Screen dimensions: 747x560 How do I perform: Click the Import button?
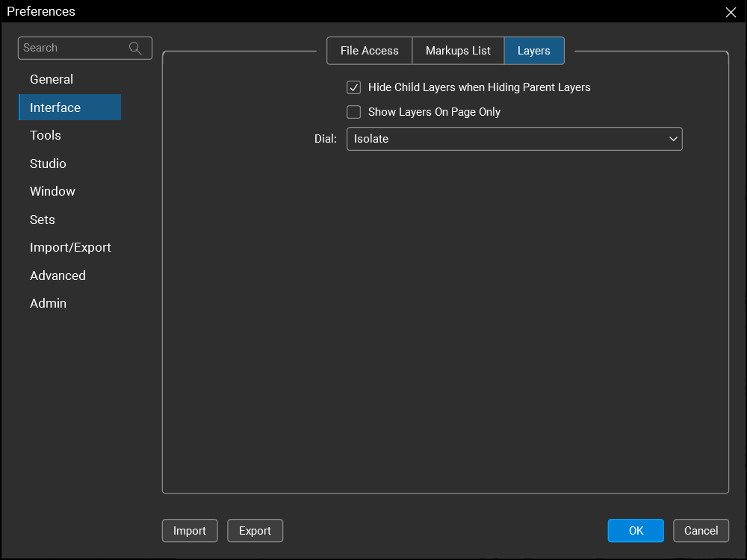pos(190,531)
